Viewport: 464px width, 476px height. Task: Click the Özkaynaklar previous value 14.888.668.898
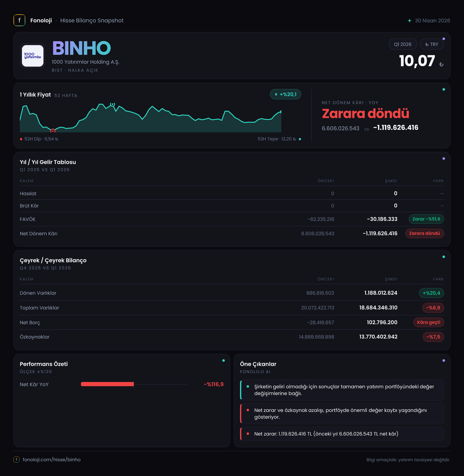click(317, 337)
